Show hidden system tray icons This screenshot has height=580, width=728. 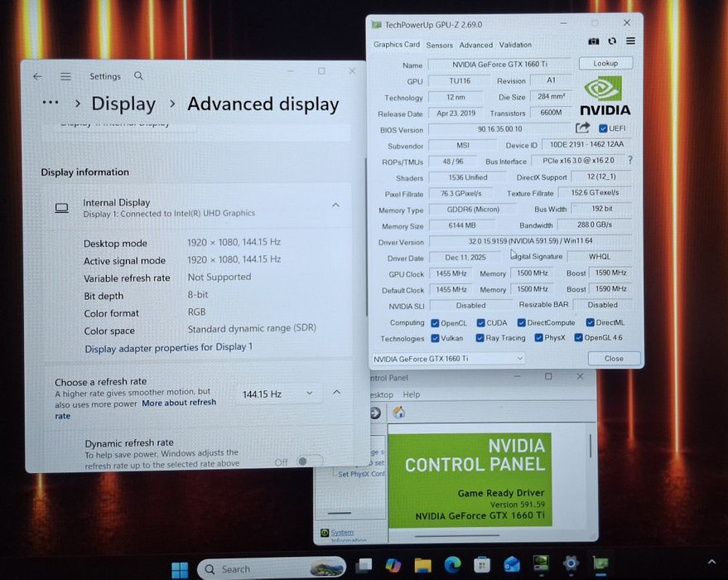pyautogui.click(x=711, y=563)
